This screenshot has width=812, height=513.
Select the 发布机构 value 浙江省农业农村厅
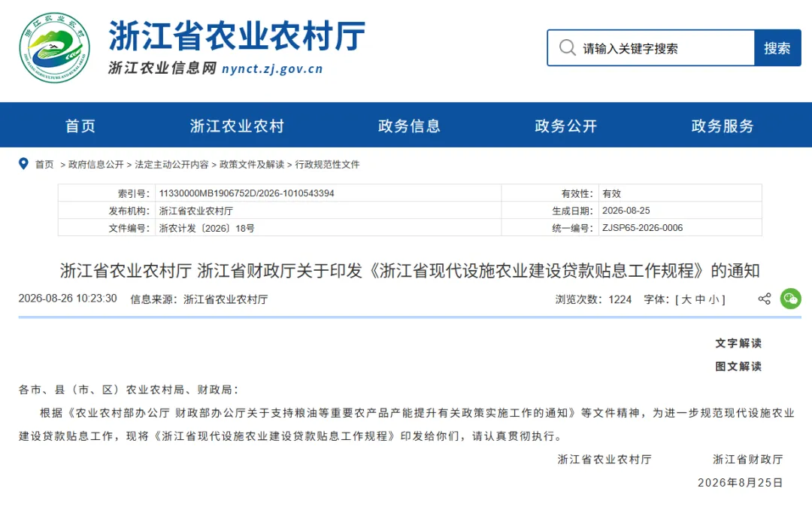195,211
